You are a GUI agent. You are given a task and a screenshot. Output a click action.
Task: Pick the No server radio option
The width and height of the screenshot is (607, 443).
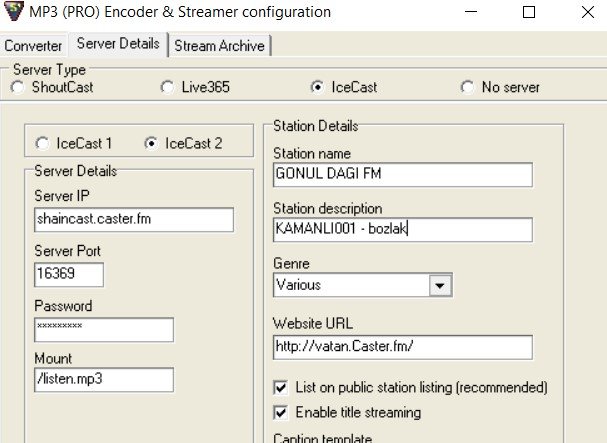468,88
